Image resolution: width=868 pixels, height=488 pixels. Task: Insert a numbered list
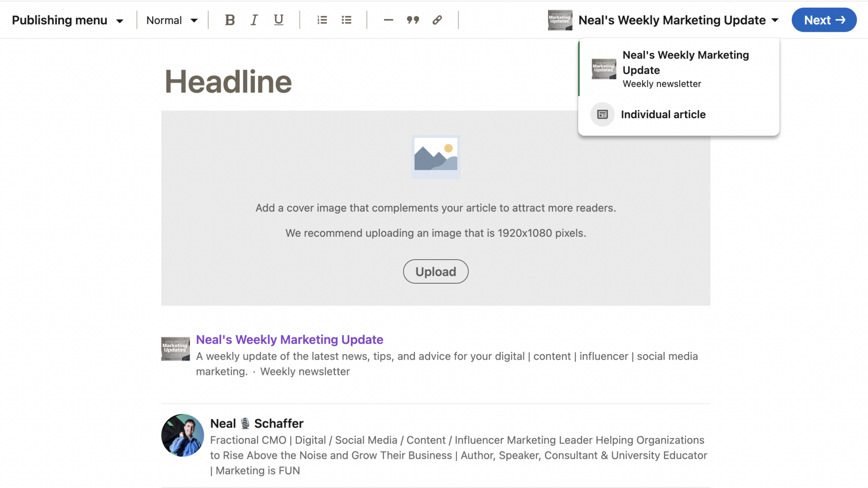(x=322, y=20)
